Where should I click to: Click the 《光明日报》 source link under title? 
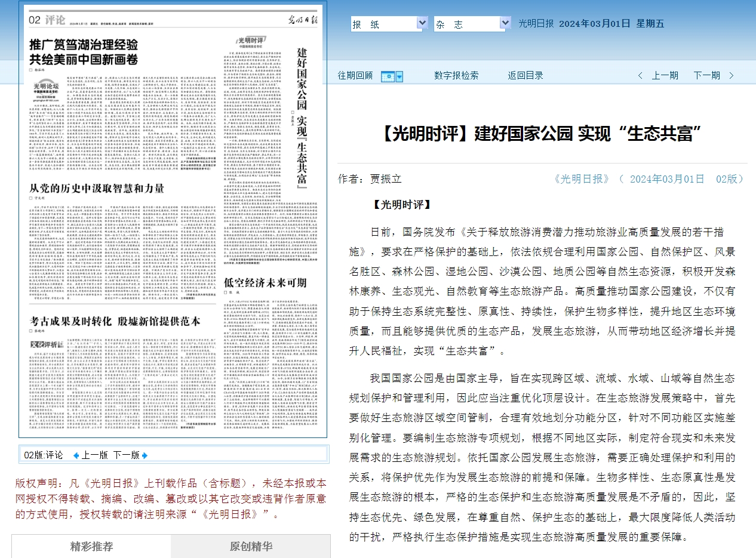(582, 179)
